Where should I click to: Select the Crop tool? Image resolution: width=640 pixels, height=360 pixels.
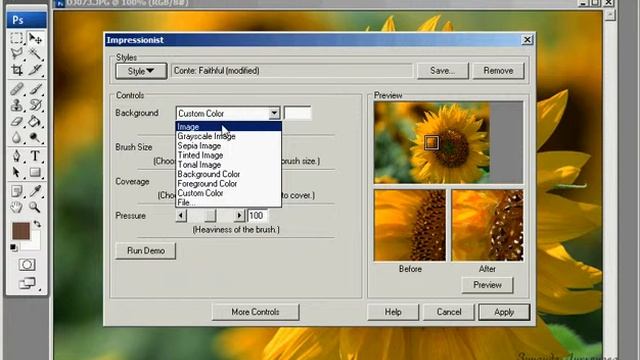pos(16,70)
